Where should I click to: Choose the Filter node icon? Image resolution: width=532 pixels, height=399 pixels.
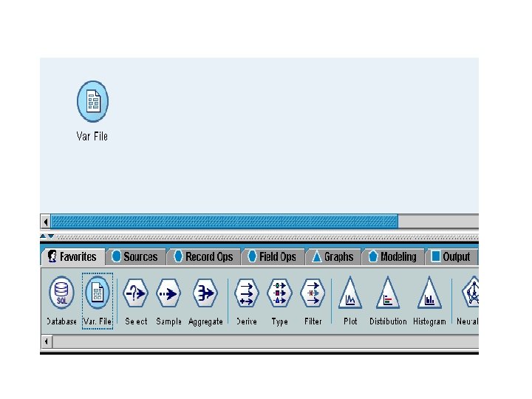[x=313, y=293]
